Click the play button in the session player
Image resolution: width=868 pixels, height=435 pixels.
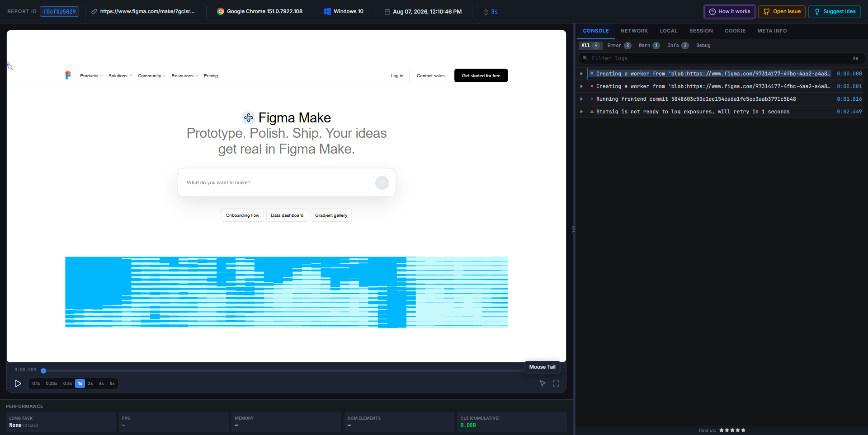(18, 384)
